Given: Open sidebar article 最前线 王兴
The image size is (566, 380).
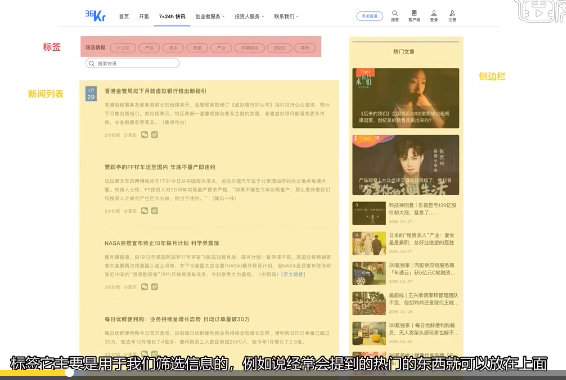Looking at the screenshot, I should [x=424, y=299].
